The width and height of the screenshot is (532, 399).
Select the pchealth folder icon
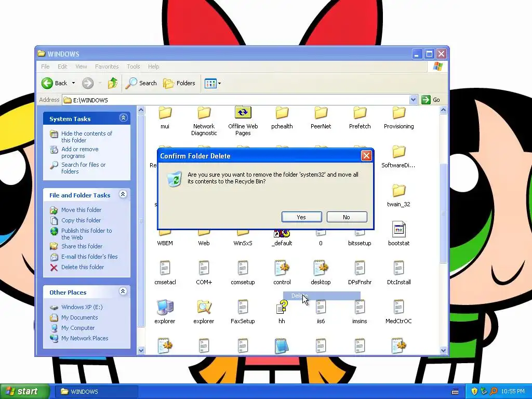(x=282, y=113)
